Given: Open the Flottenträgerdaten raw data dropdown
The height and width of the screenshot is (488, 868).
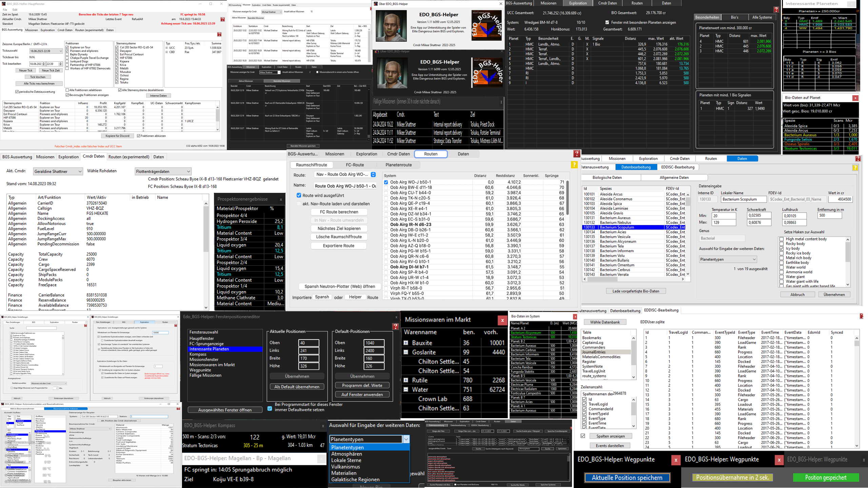Looking at the screenshot, I should 163,171.
